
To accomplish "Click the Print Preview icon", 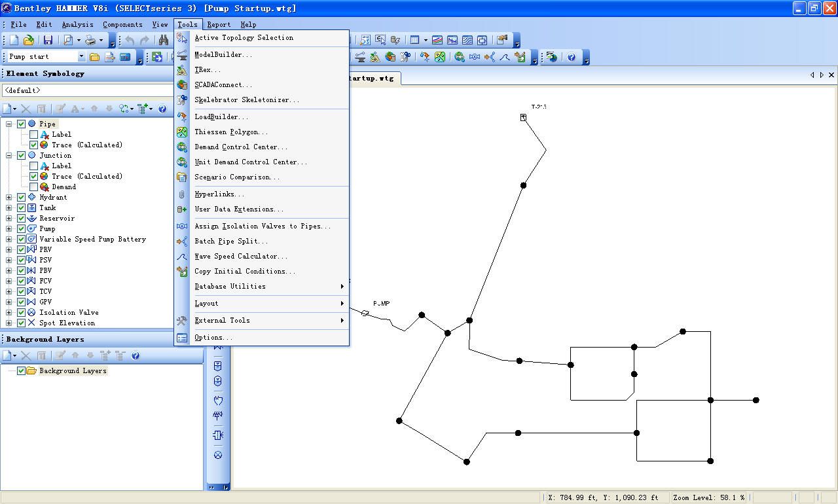I will pos(68,40).
